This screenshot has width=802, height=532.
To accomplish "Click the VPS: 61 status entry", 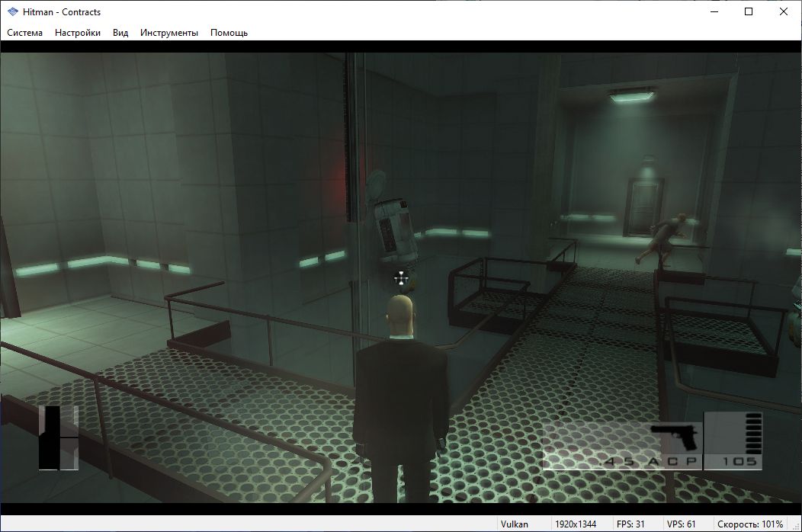I will click(x=681, y=524).
